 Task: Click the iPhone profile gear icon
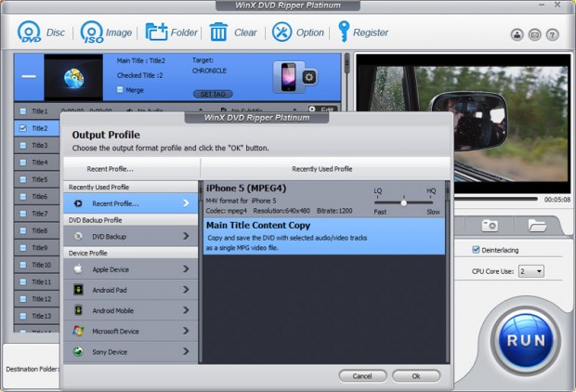[x=309, y=77]
